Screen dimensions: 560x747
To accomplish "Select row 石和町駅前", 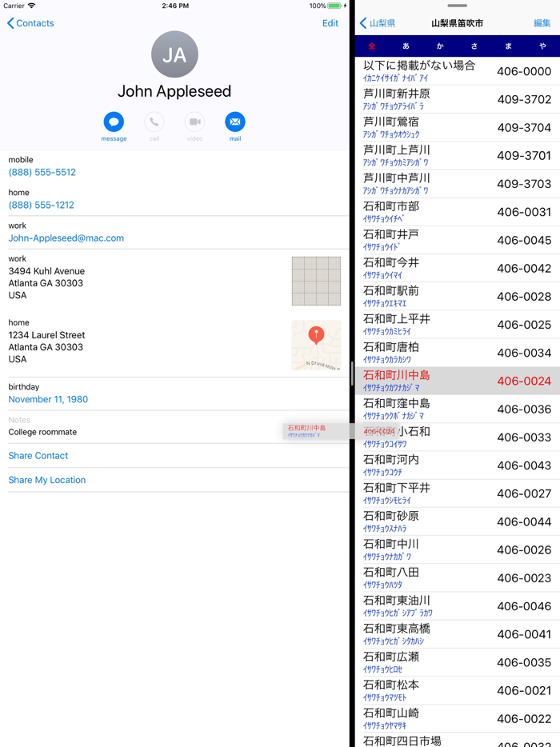I will click(x=458, y=296).
